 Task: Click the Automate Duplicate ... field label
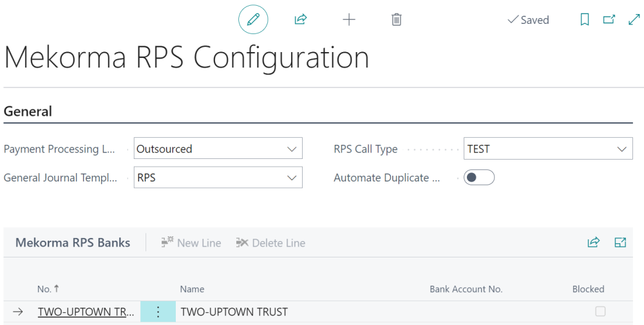click(387, 178)
